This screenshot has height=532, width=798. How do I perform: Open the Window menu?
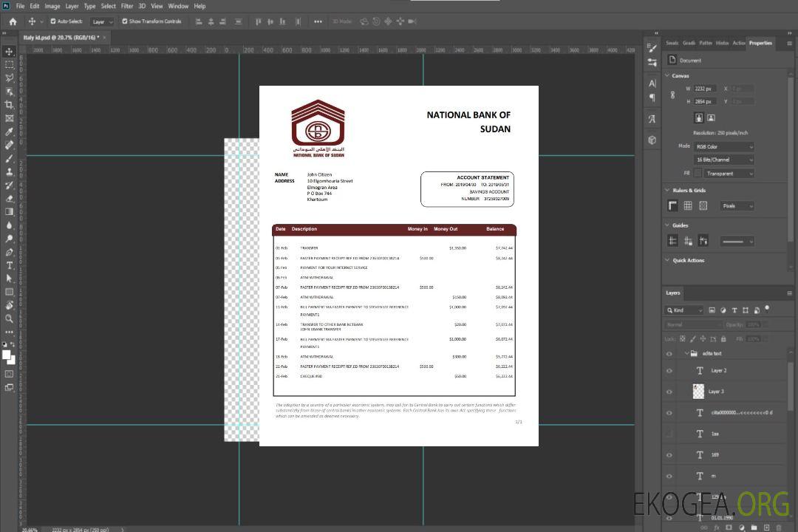point(178,6)
